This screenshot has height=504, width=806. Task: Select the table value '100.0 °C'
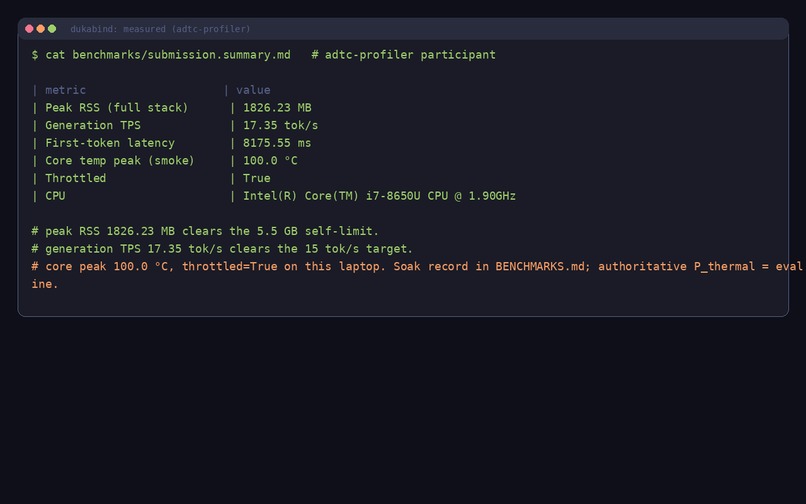270,160
